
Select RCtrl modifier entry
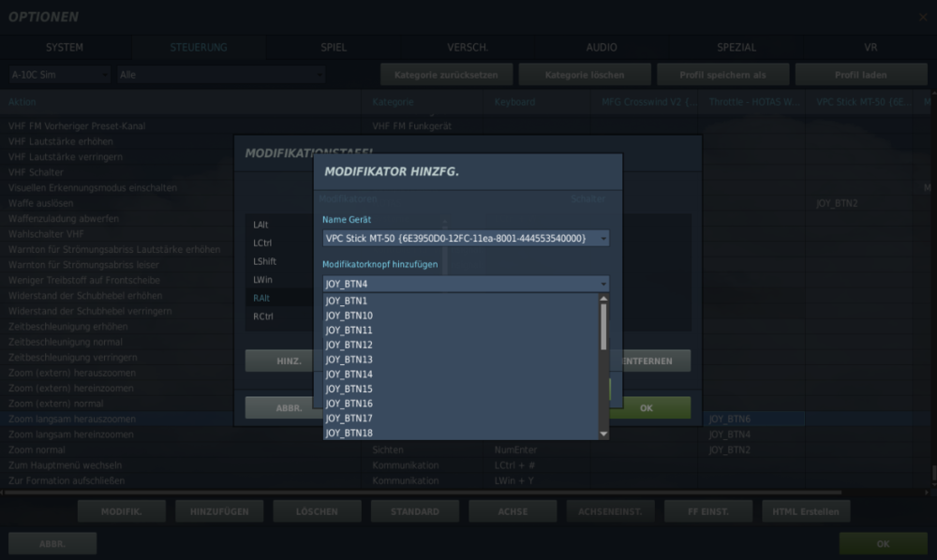point(263,317)
